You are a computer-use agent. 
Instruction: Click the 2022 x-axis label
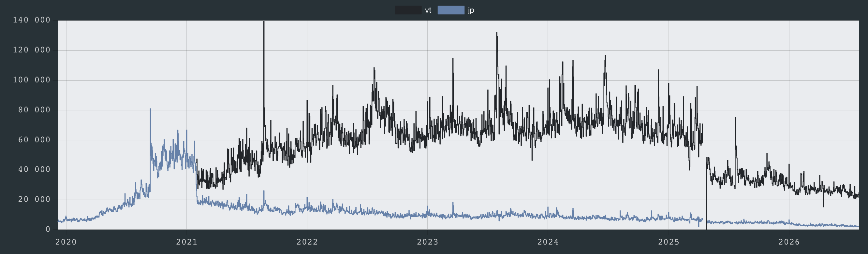[307, 242]
